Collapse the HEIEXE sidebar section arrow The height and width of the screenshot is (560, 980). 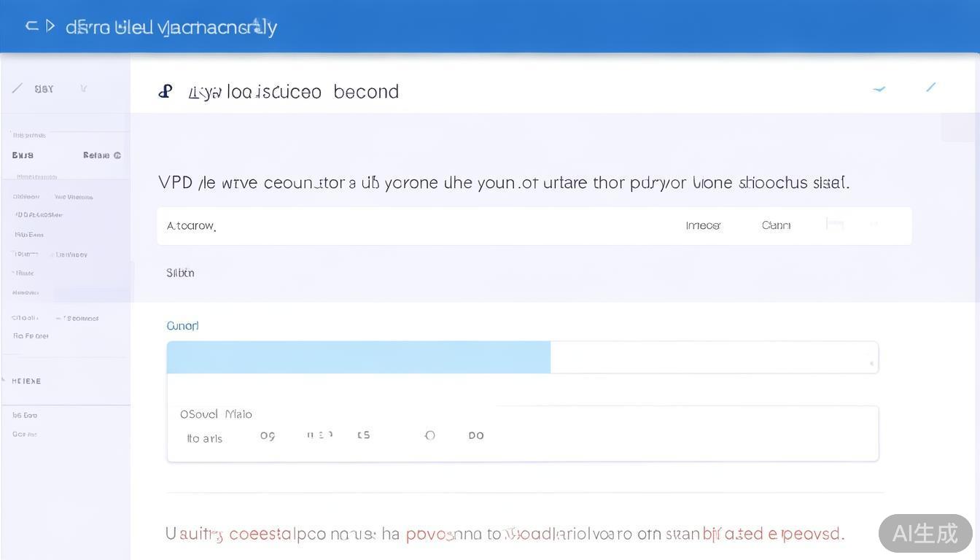click(4, 380)
